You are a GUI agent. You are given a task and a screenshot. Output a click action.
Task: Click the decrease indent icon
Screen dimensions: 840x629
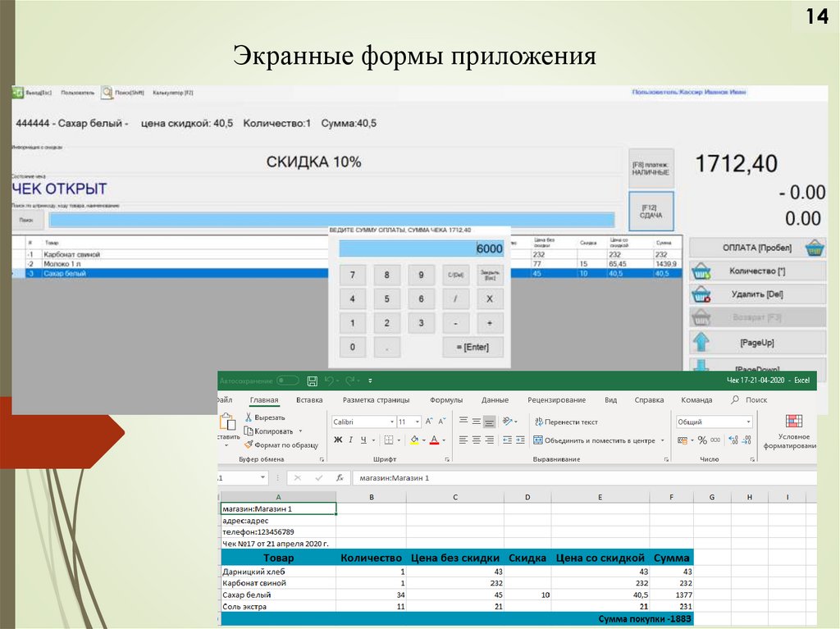coord(507,440)
